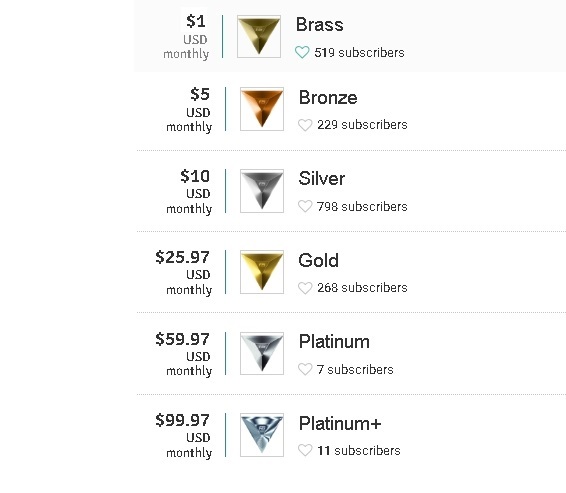Viewport: 566px width, 493px height.
Task: Select the Gold tier title
Action: point(318,260)
